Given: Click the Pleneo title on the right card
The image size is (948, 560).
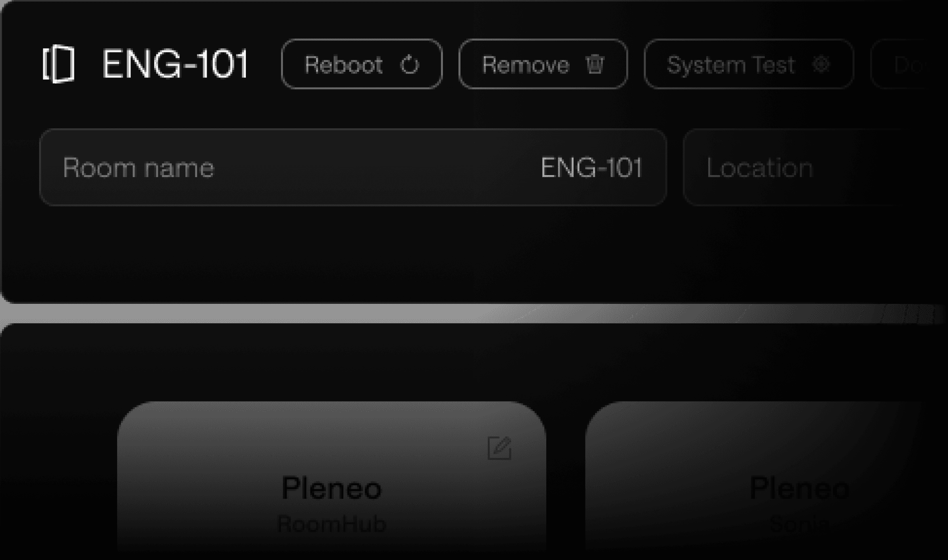Looking at the screenshot, I should click(x=799, y=488).
